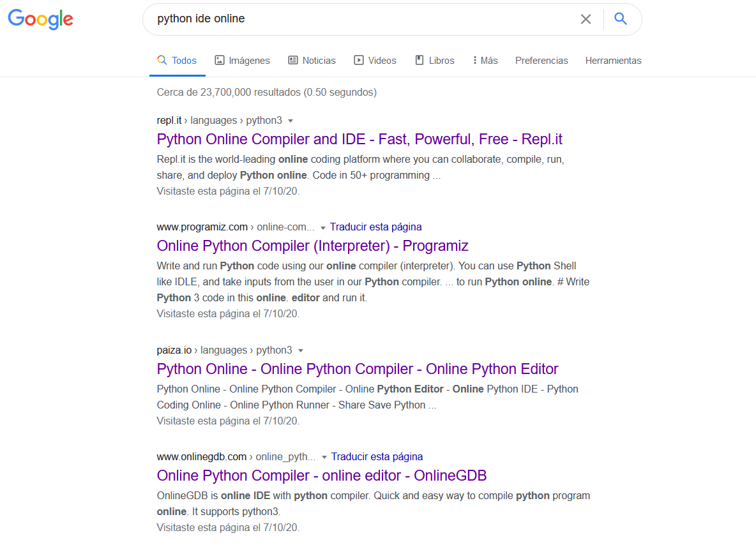The width and height of the screenshot is (756, 547).
Task: Open the paiza.io Python Online result
Action: click(x=357, y=369)
